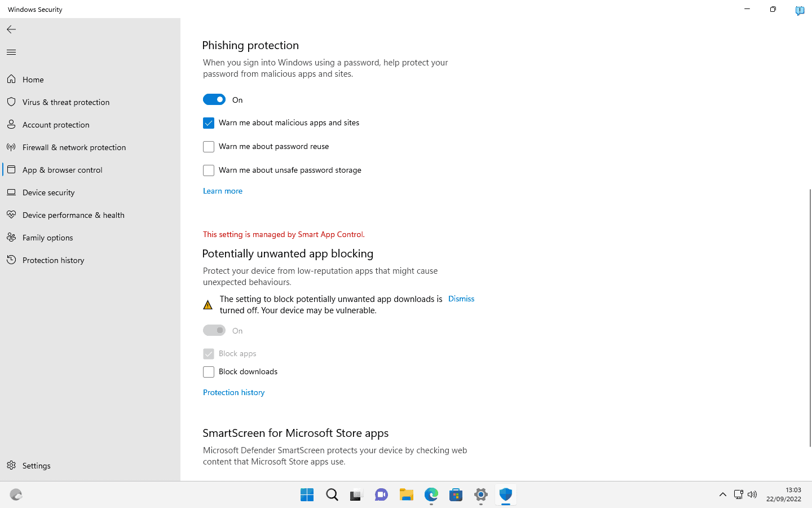Click the network tray icon

[x=738, y=494]
